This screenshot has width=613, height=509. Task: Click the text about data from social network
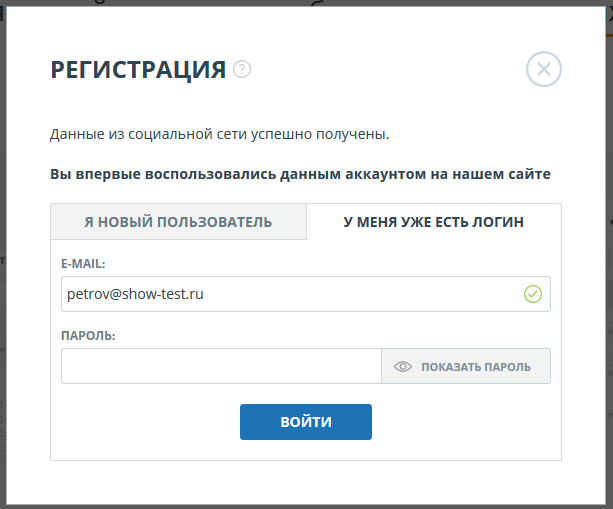coord(219,133)
